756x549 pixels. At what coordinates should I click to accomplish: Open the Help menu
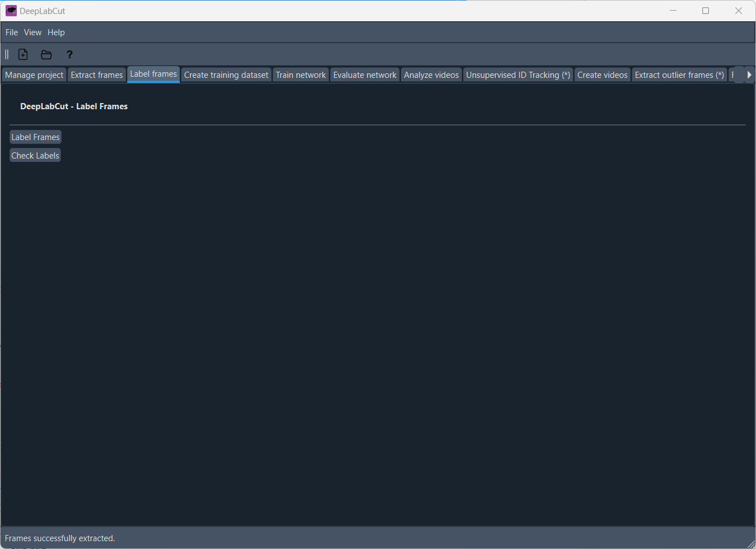56,32
